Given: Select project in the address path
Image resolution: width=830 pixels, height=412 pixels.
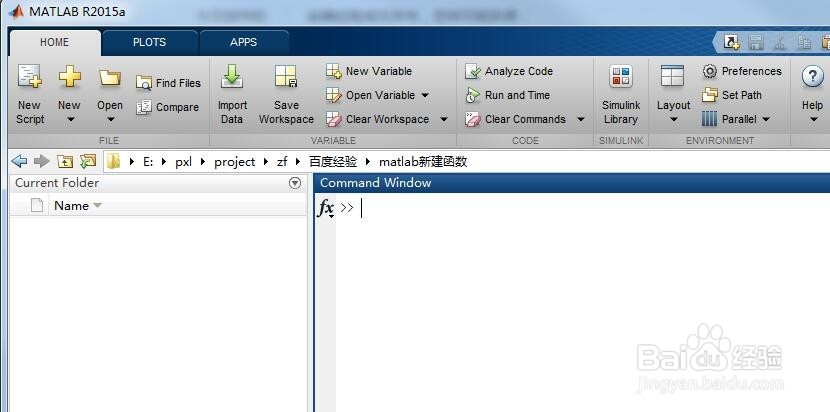Looking at the screenshot, I should [234, 162].
